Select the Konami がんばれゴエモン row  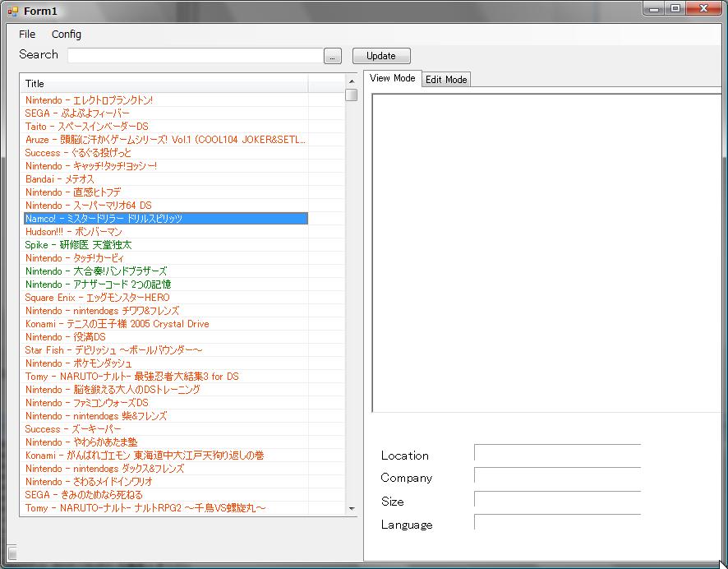166,456
